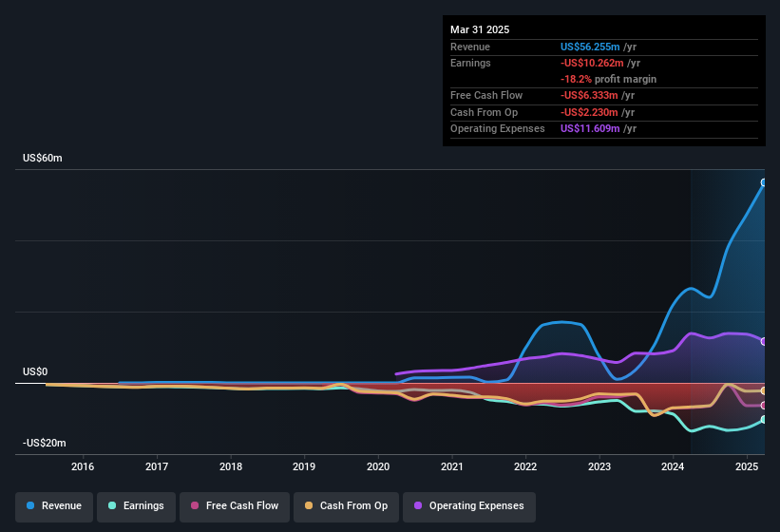
Task: Click the US$56.255m revenue value in tooltip
Action: [590, 47]
